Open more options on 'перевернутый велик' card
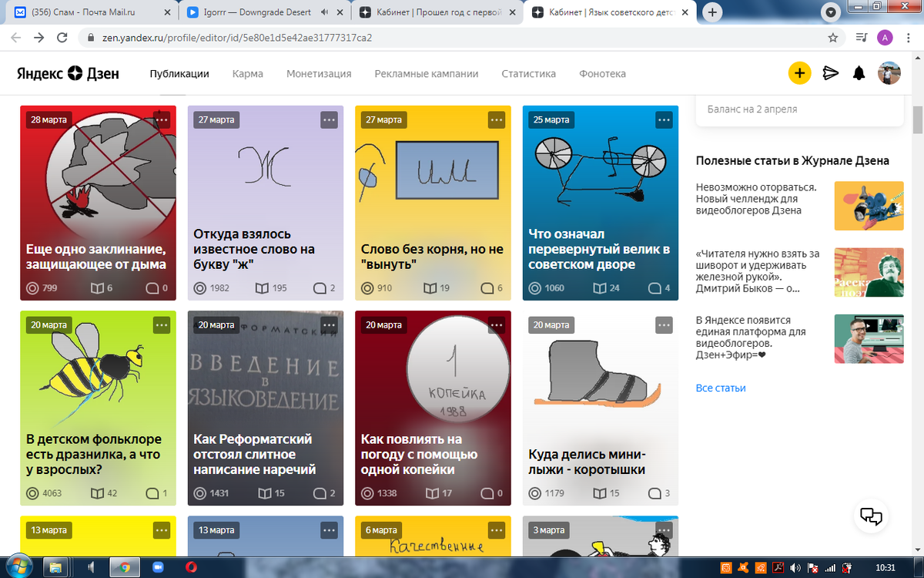 coord(664,119)
